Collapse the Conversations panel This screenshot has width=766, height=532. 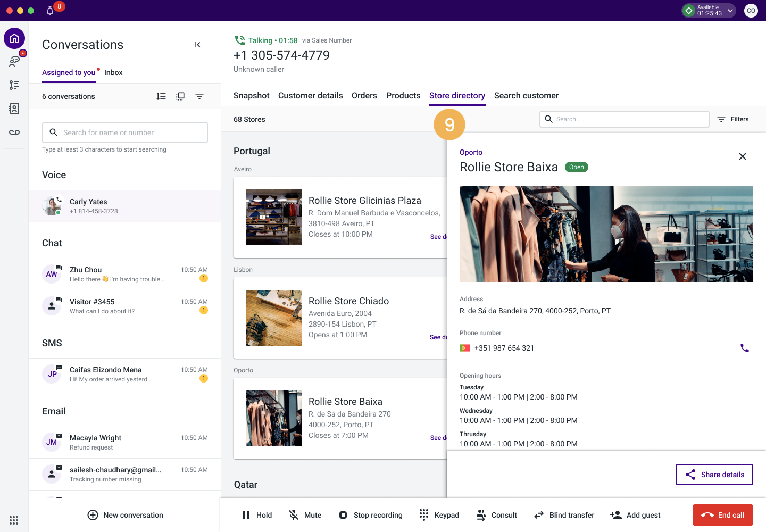coord(197,45)
